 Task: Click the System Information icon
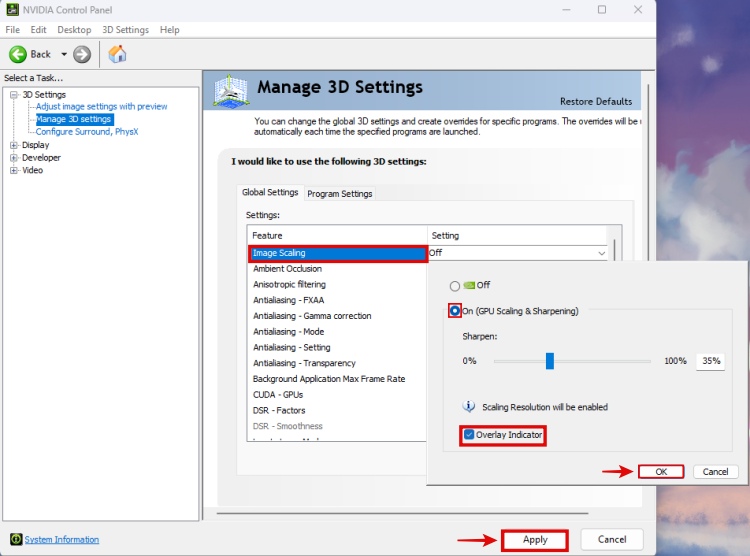pyautogui.click(x=13, y=540)
